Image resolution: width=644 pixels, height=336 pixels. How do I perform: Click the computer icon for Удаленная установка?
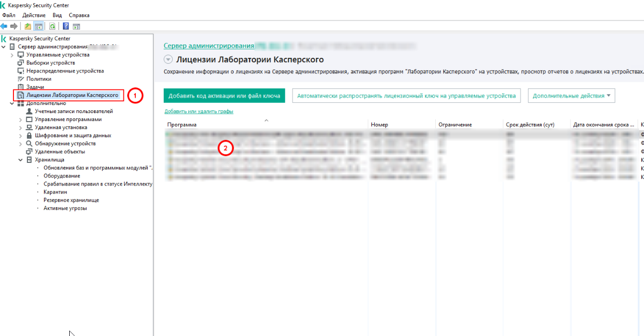pos(30,128)
